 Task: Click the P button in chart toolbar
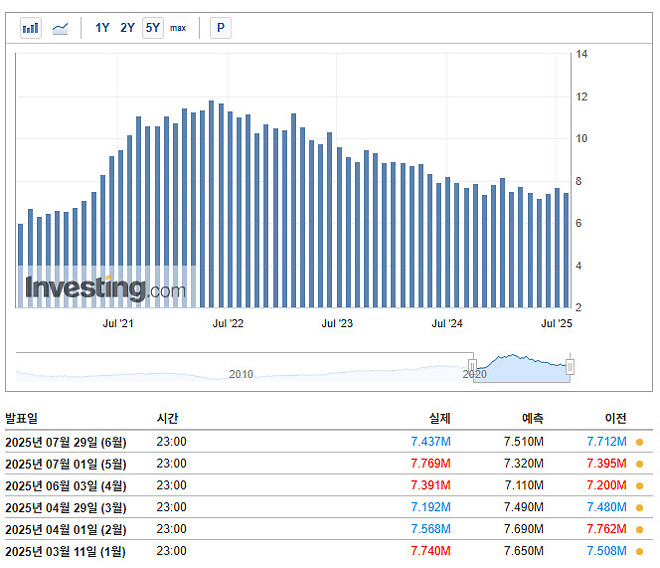coord(220,28)
